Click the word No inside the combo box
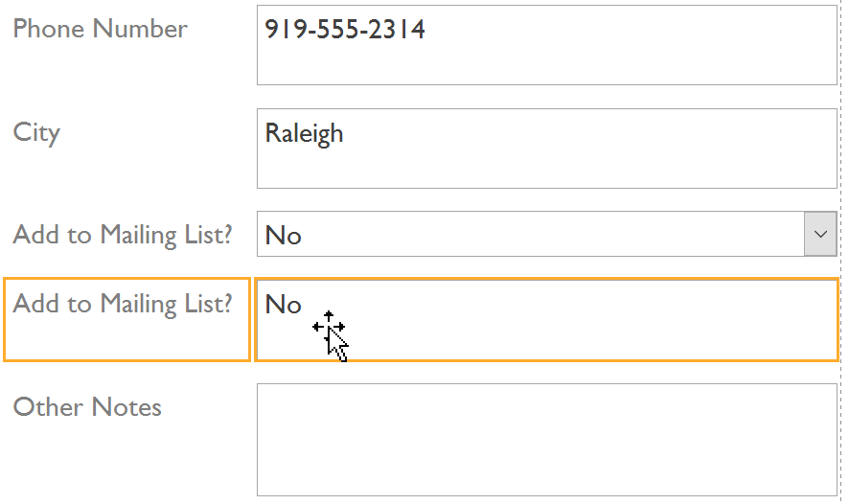This screenshot has width=849, height=504. coord(283,236)
